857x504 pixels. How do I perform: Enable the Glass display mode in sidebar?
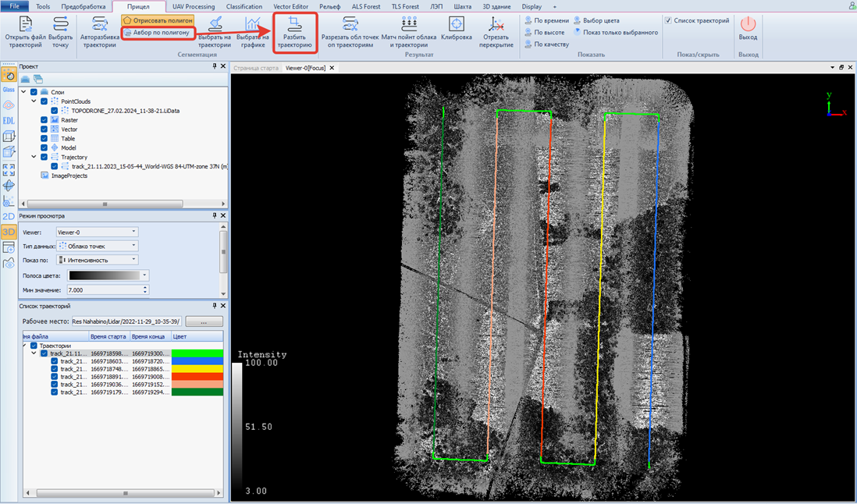click(x=9, y=89)
